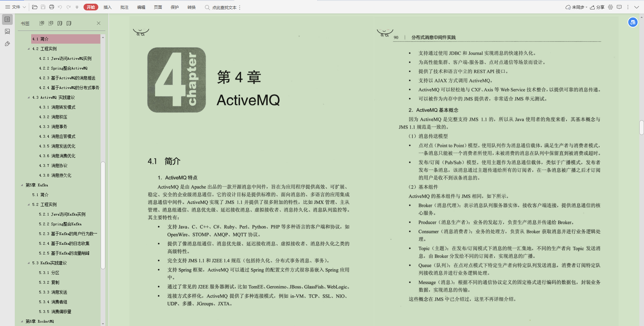Delete the selected bookmark

tap(69, 23)
